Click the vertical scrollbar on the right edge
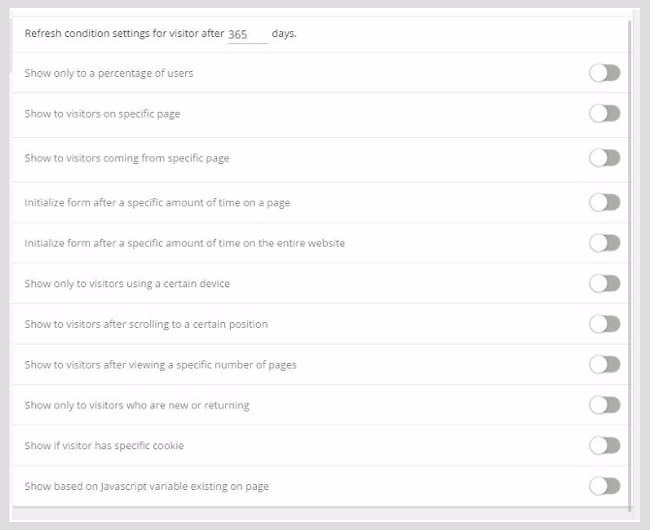The height and width of the screenshot is (530, 650). tap(632, 200)
